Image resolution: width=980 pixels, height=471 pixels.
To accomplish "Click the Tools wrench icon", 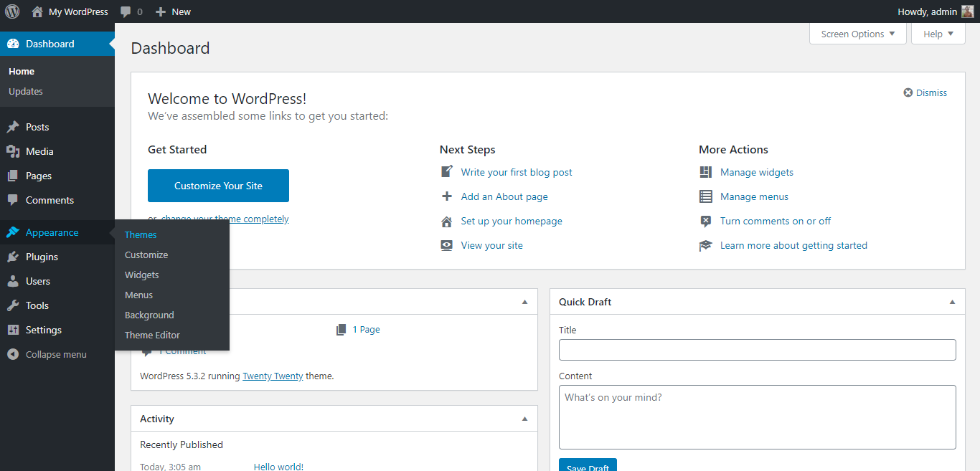I will tap(13, 305).
